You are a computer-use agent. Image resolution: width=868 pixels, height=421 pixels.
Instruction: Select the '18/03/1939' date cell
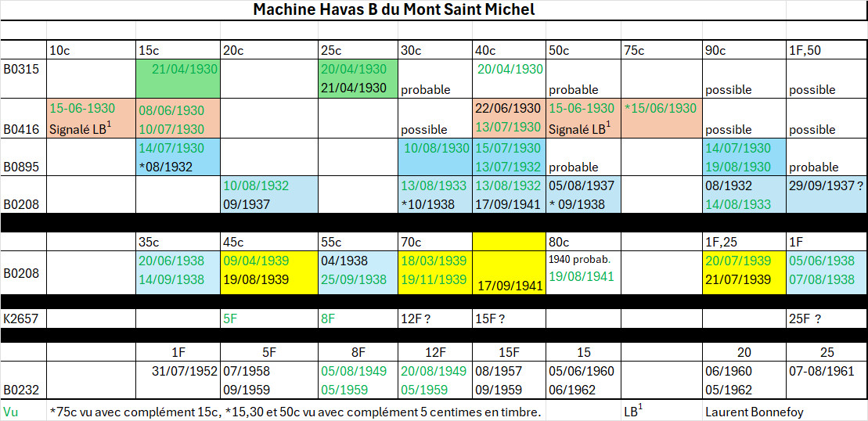tap(434, 261)
